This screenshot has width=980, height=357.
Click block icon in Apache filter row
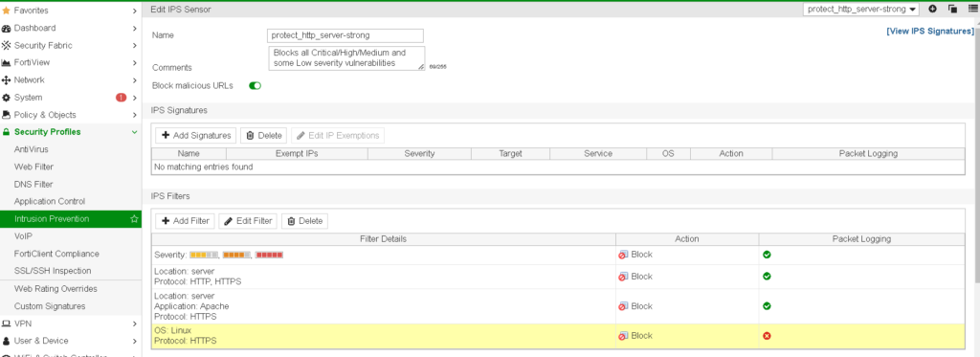pyautogui.click(x=623, y=306)
